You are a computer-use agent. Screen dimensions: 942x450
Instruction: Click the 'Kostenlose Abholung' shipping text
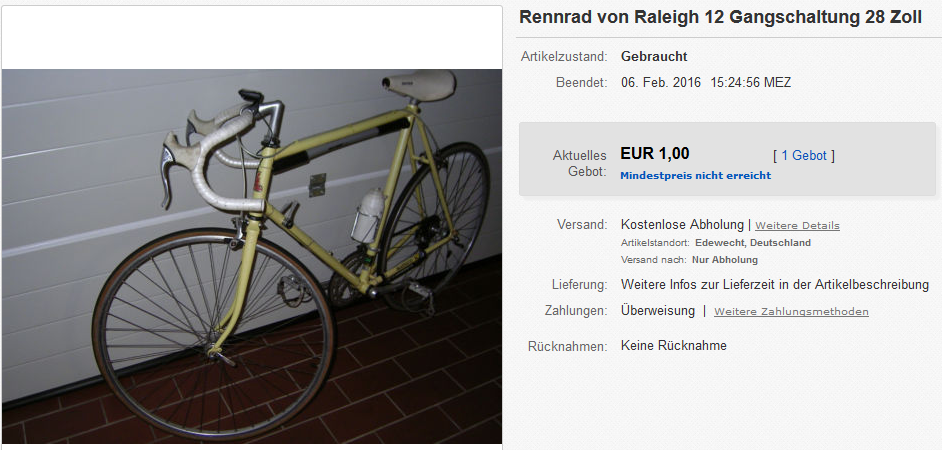pos(682,225)
